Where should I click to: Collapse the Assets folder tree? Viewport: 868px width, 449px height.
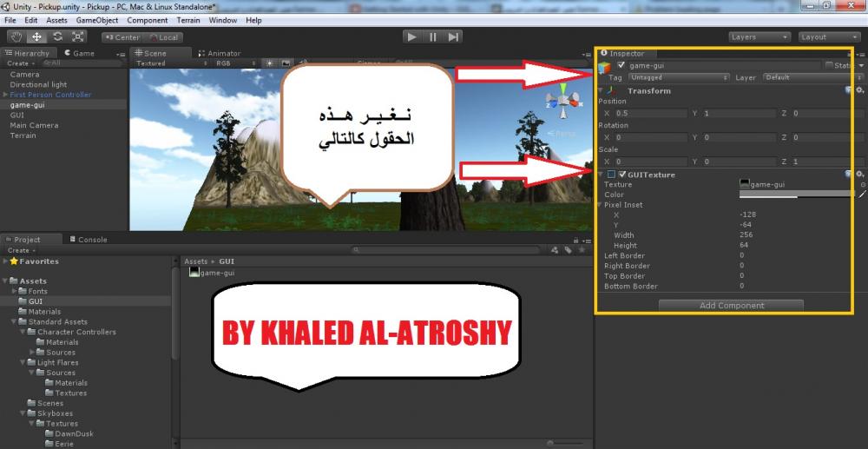click(5, 281)
